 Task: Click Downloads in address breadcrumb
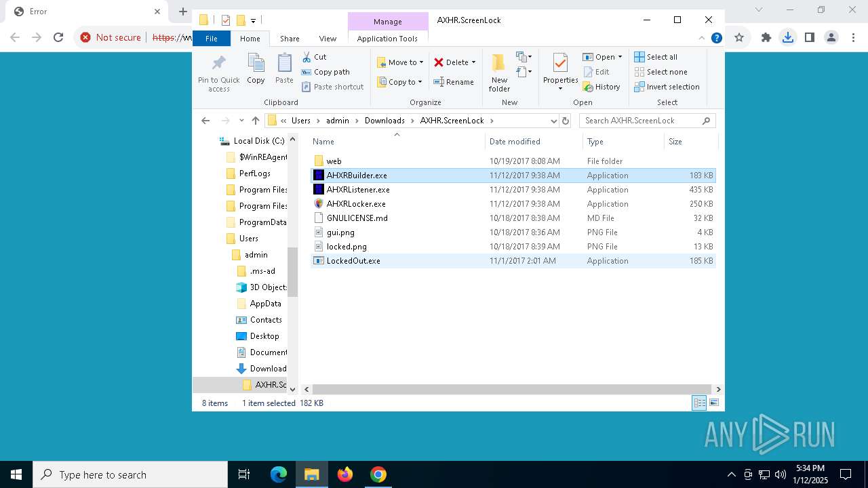384,121
